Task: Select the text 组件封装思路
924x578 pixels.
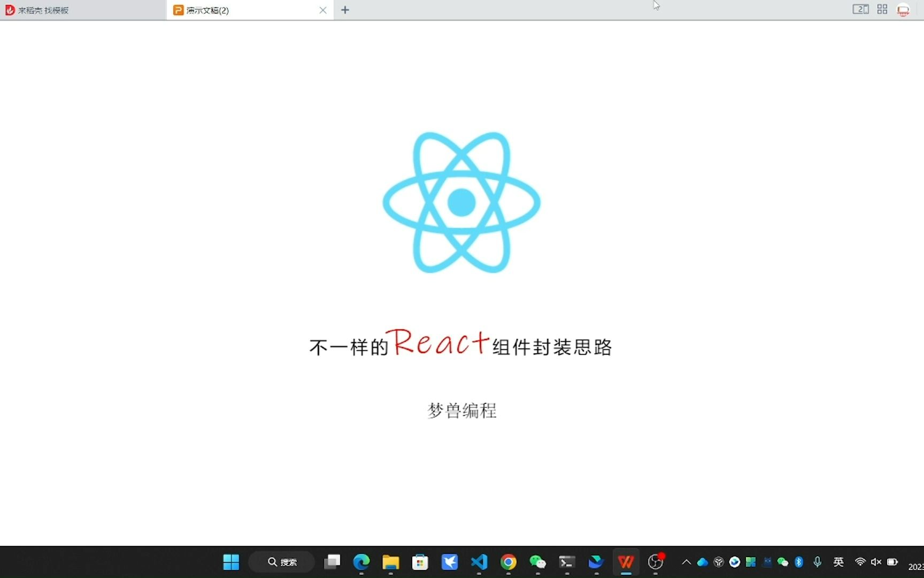Action: 552,347
